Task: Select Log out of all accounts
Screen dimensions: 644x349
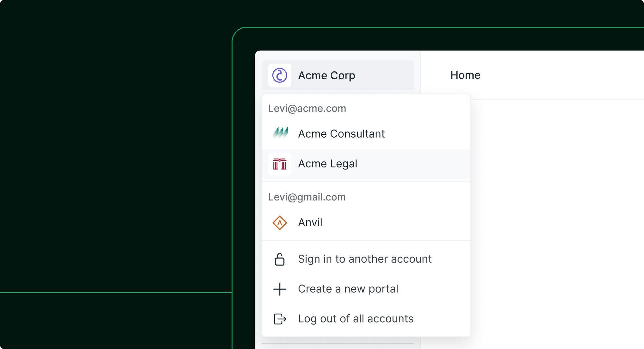Action: pos(366,319)
